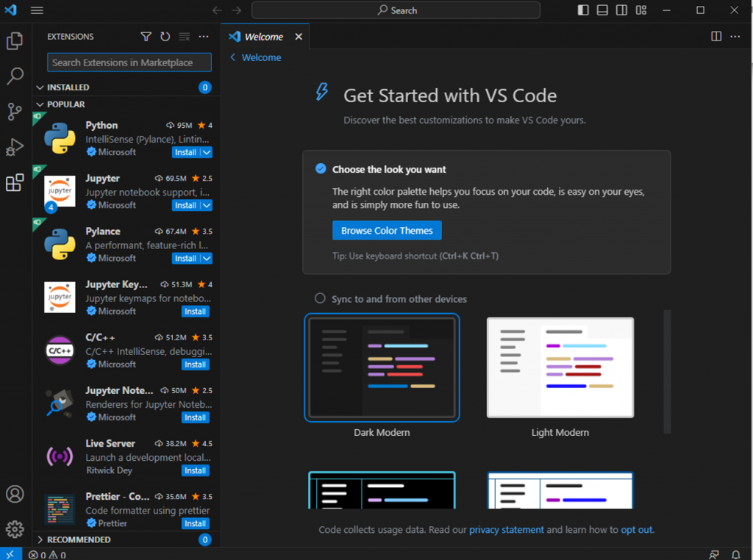Install the Python extension
753x560 pixels.
click(186, 152)
